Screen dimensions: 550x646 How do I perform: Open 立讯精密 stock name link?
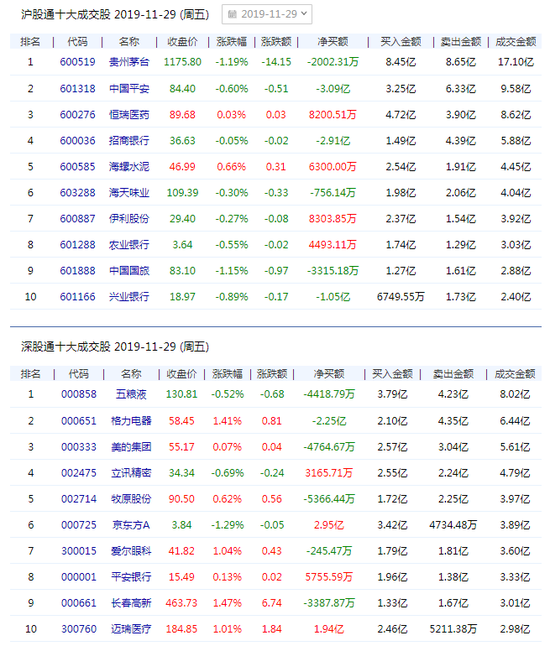131,473
